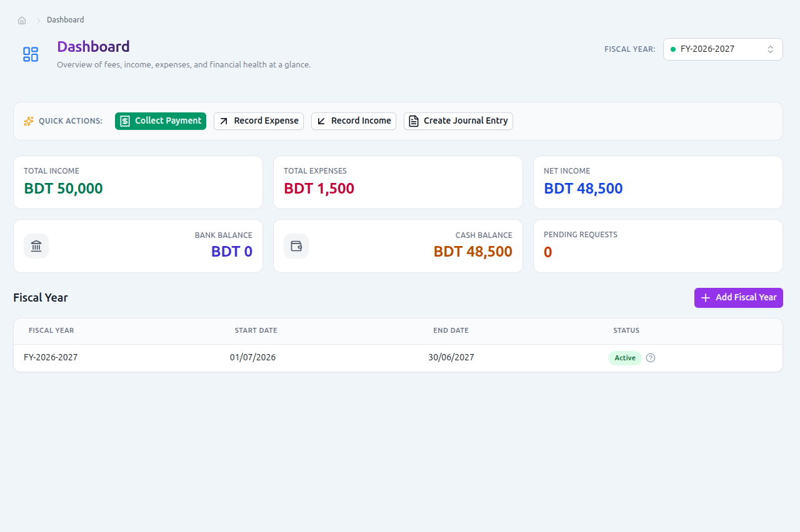Select the Bank Balance BDT 0 value
Viewport: 800px width, 532px height.
[232, 252]
